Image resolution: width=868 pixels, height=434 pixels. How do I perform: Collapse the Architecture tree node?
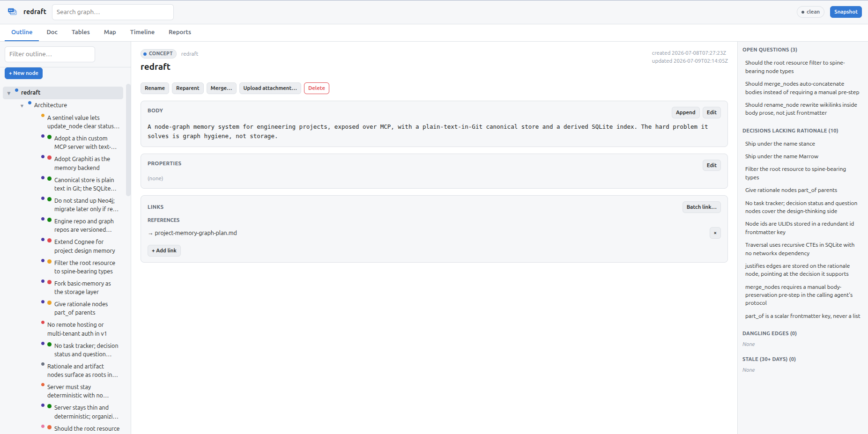point(22,106)
